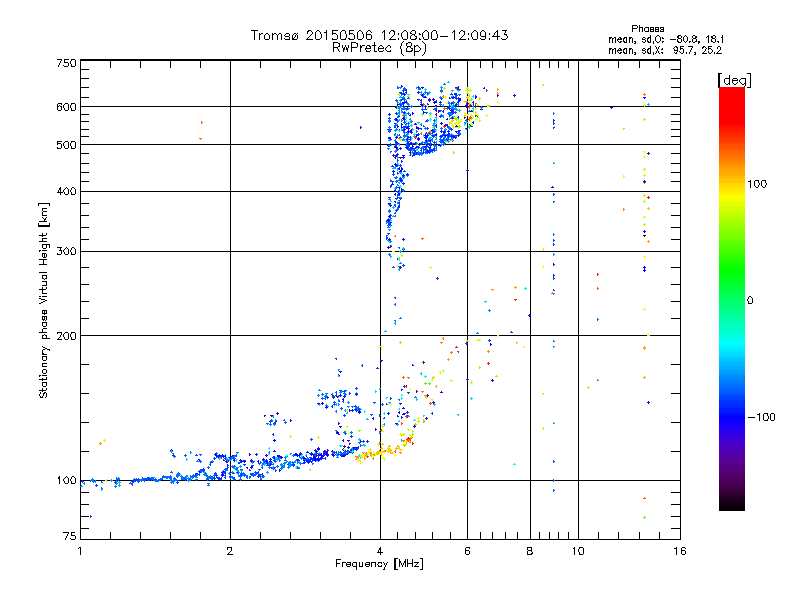Click x-axis tick label '16'
800x600 pixels.
(680, 551)
